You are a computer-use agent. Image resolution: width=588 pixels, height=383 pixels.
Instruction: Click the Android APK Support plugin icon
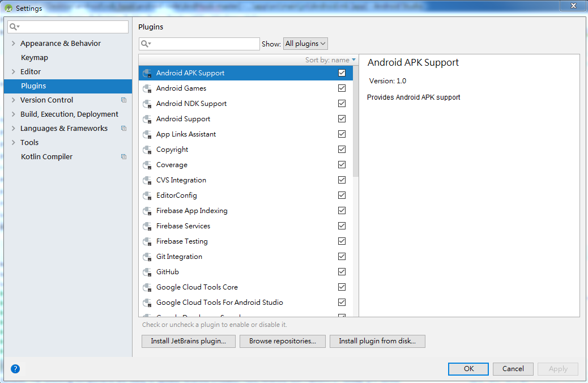point(147,73)
